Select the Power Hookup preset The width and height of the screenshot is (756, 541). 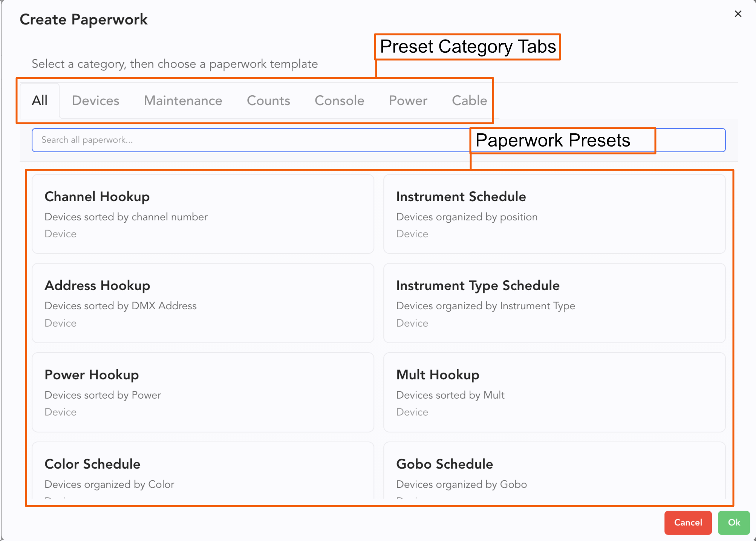click(203, 392)
